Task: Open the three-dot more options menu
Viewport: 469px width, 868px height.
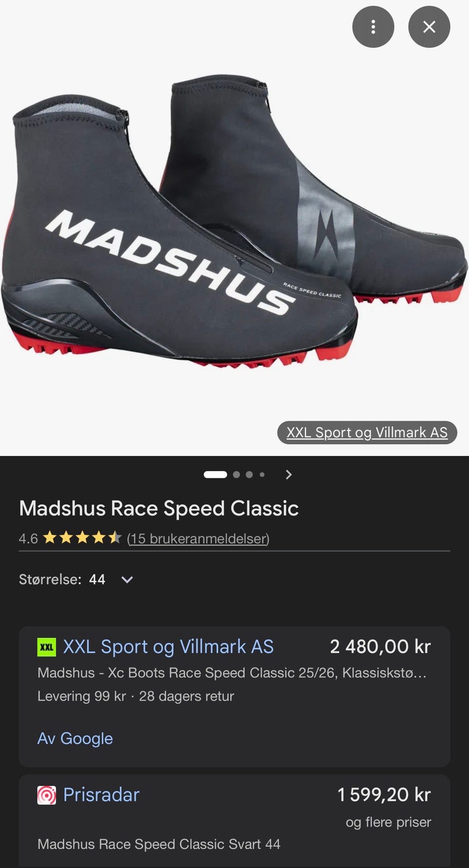Action: (x=373, y=27)
